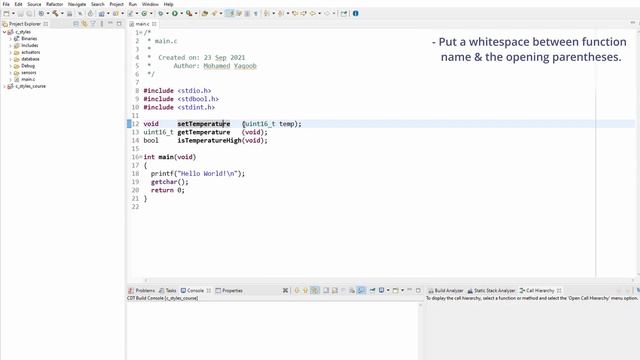Expand the c_styles_course project

(x=4, y=87)
